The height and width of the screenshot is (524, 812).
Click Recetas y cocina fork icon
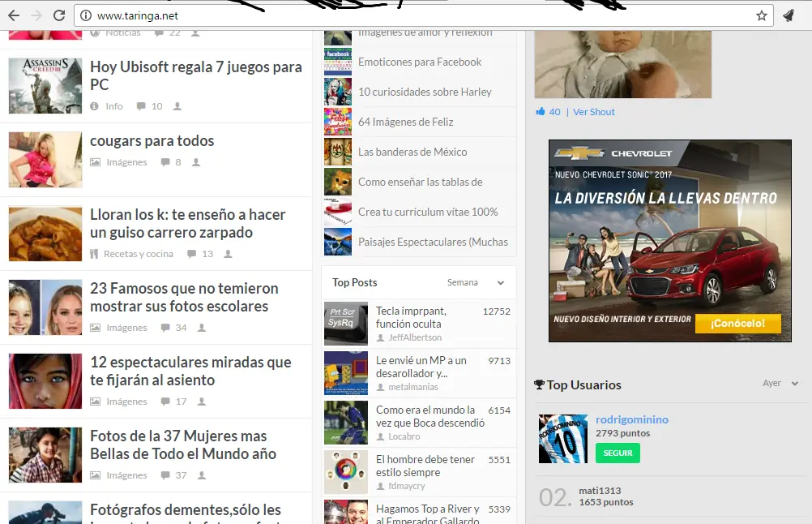click(x=94, y=254)
